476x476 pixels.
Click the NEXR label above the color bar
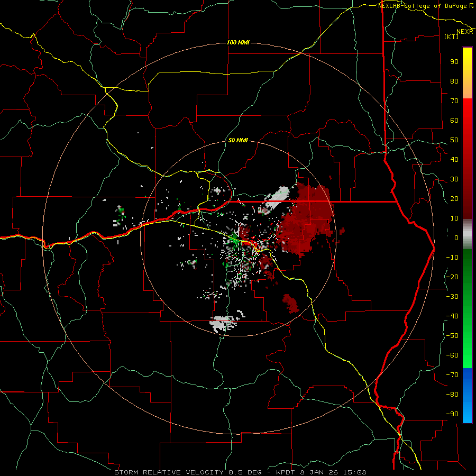[x=465, y=32]
